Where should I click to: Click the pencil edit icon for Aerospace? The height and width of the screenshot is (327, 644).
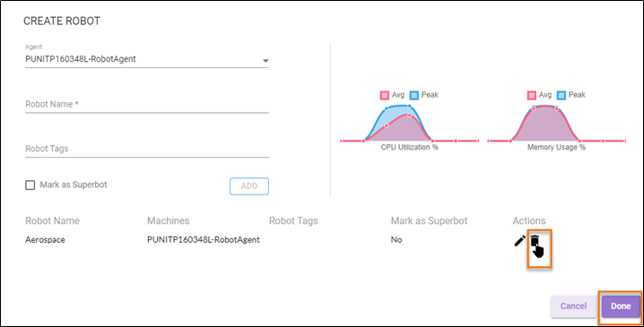[519, 240]
